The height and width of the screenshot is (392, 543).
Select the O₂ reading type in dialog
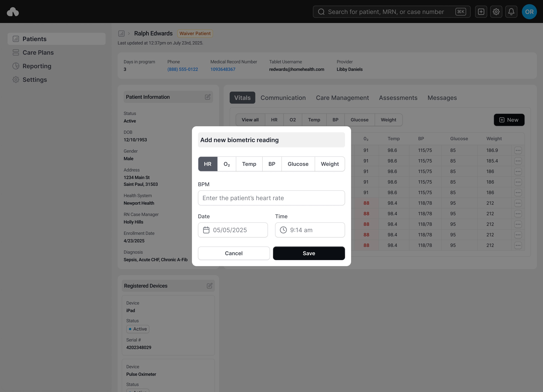click(226, 164)
